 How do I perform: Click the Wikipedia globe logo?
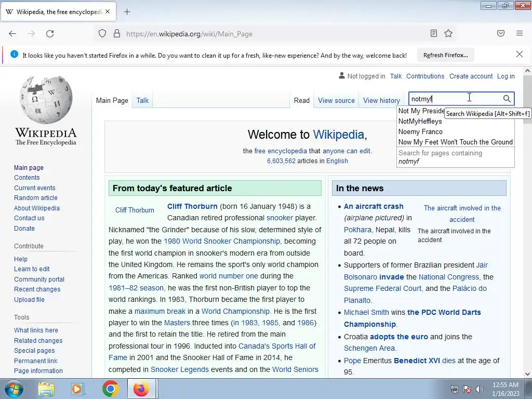[x=46, y=100]
